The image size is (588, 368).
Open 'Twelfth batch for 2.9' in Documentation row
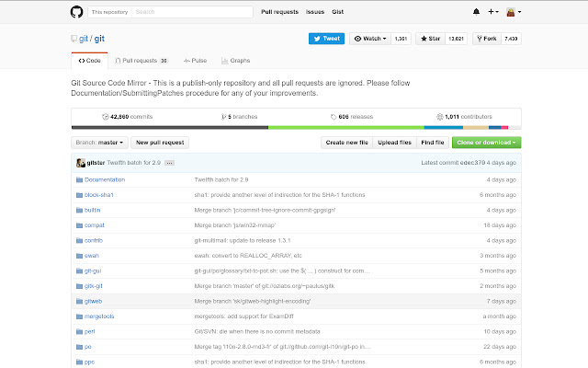tap(221, 180)
